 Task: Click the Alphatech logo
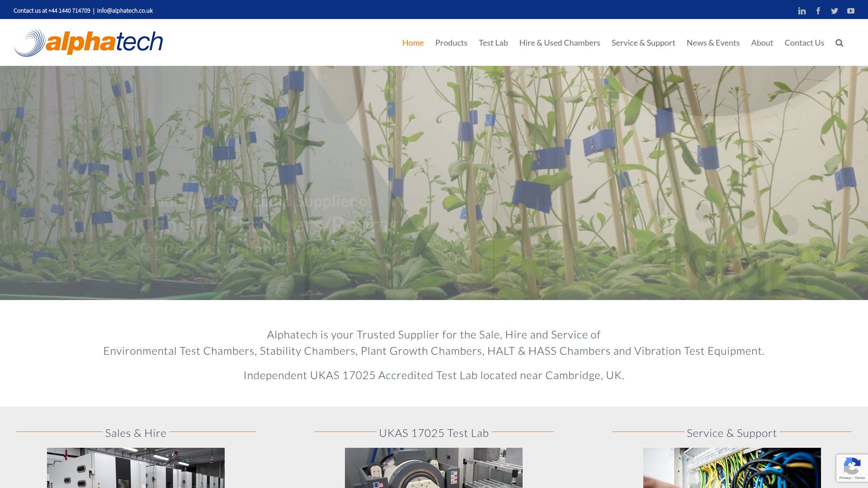(x=89, y=42)
